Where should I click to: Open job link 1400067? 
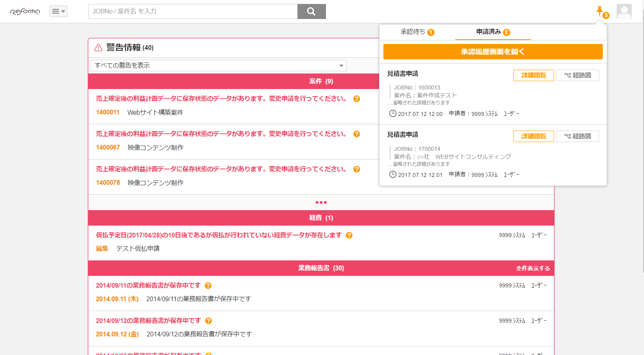(108, 148)
